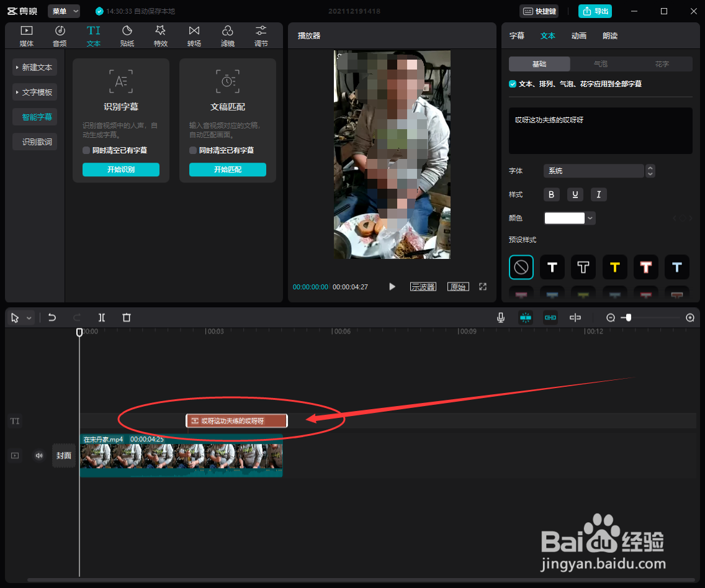Image resolution: width=705 pixels, height=588 pixels.
Task: Expand the 文字模板 category
Action: [35, 93]
